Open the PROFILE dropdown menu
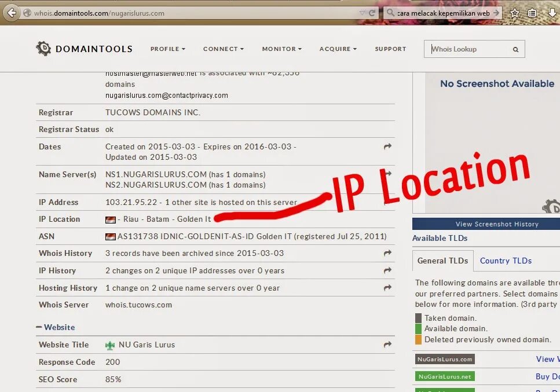This screenshot has width=560, height=392. tap(168, 49)
